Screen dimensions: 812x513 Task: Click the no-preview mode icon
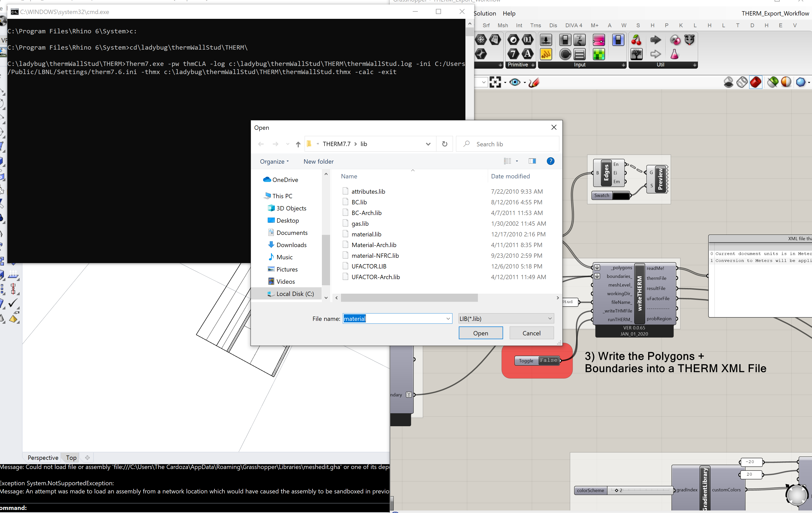coord(728,82)
